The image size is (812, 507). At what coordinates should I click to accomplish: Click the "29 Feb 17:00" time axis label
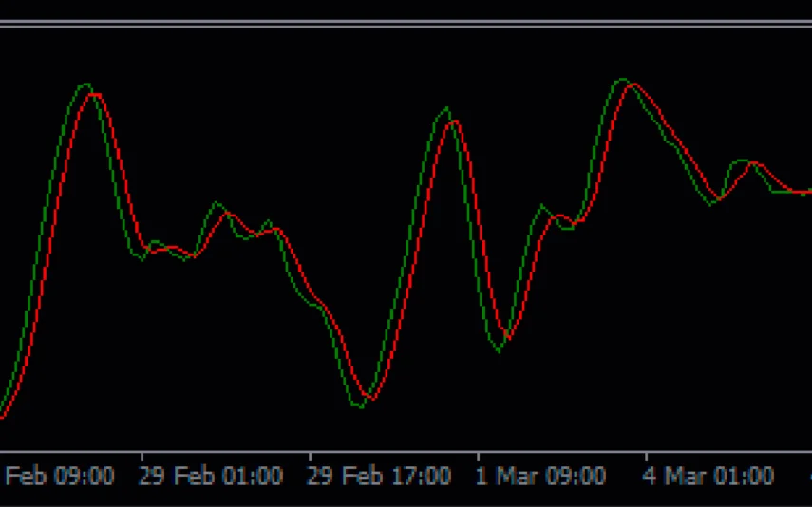tap(380, 476)
